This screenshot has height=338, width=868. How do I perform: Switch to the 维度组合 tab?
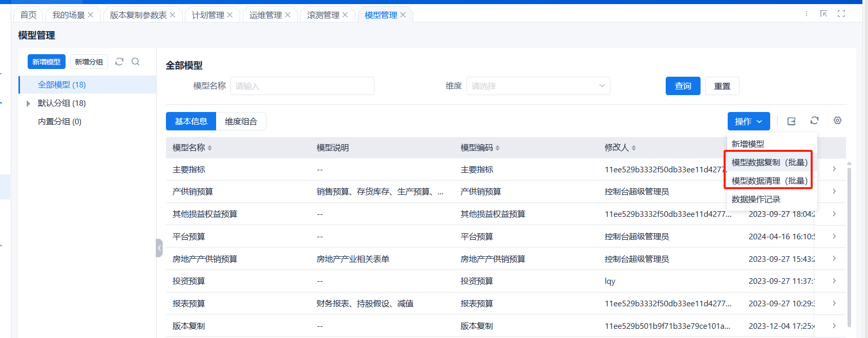tap(241, 121)
